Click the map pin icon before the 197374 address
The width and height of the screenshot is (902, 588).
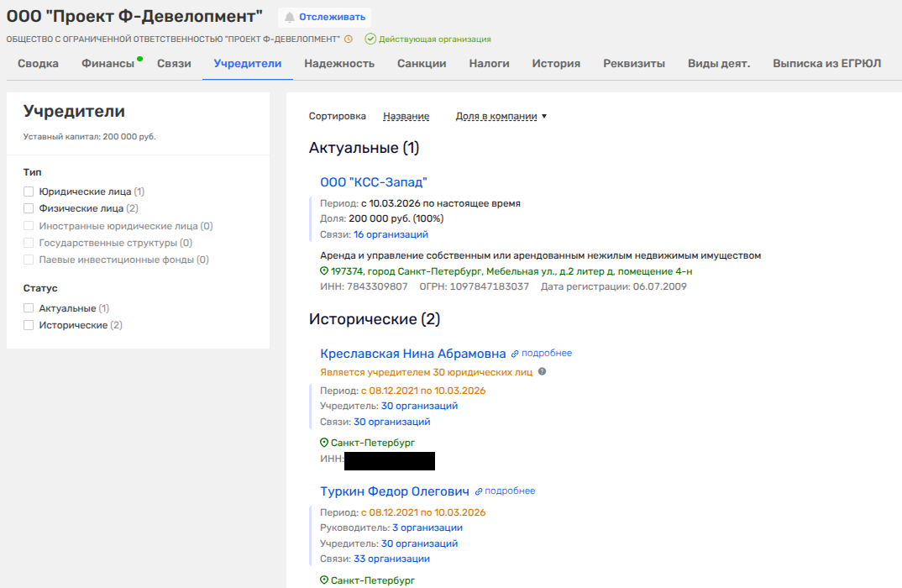click(x=324, y=272)
